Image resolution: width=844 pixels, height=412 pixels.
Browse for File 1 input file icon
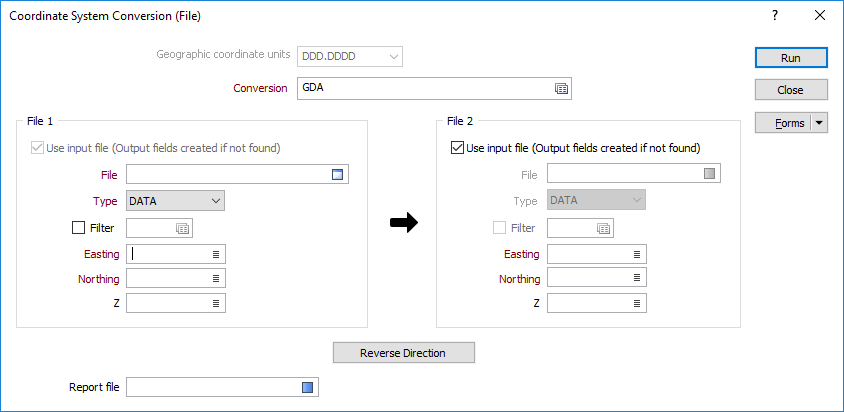337,174
